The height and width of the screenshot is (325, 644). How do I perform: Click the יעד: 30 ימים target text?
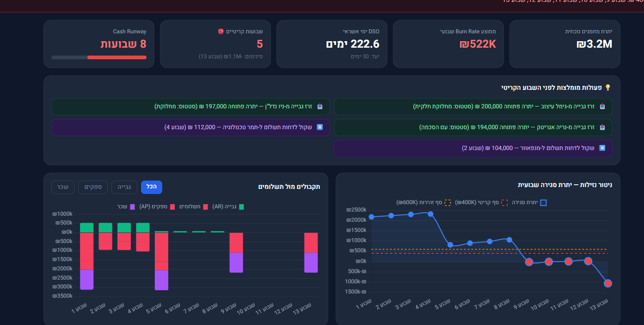tap(365, 56)
